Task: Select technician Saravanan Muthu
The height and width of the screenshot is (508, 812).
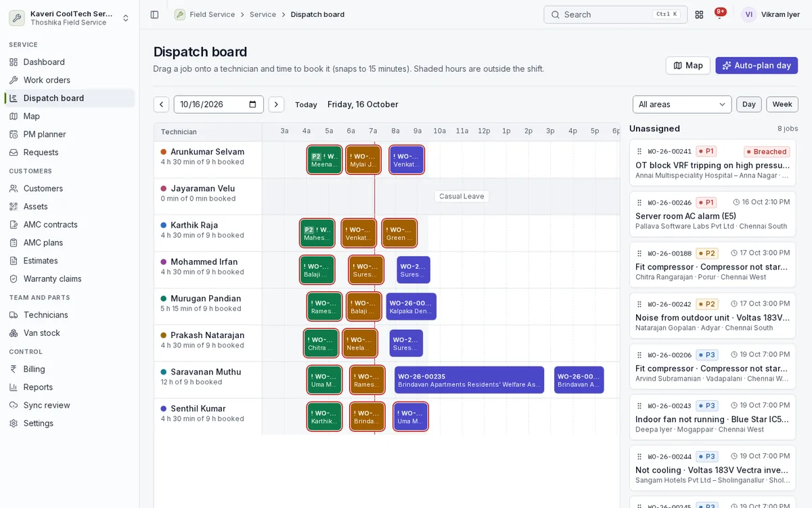Action: [206, 372]
